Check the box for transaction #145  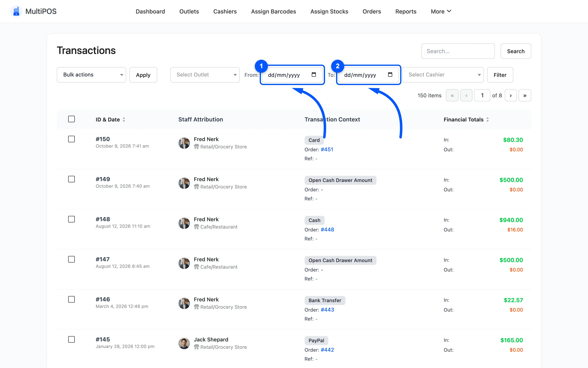(x=71, y=339)
